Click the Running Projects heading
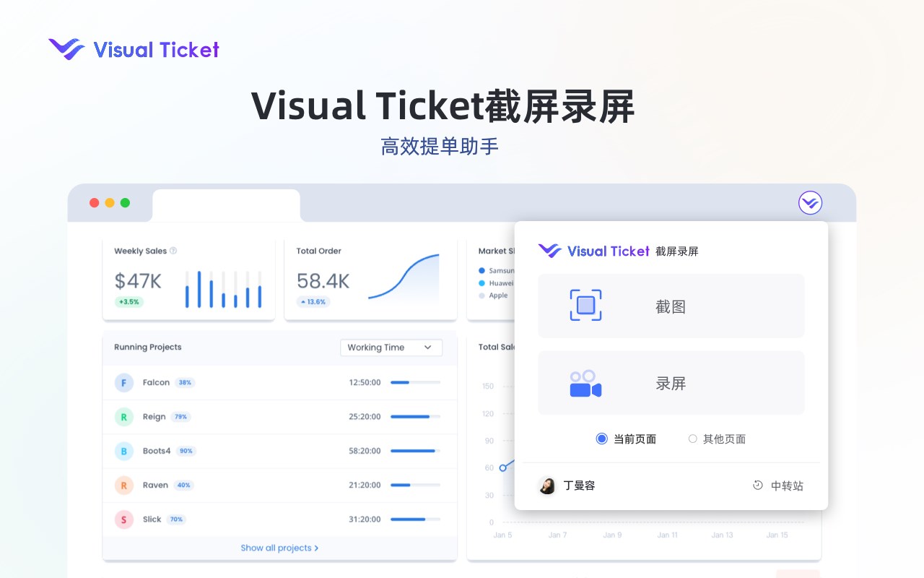 (148, 348)
